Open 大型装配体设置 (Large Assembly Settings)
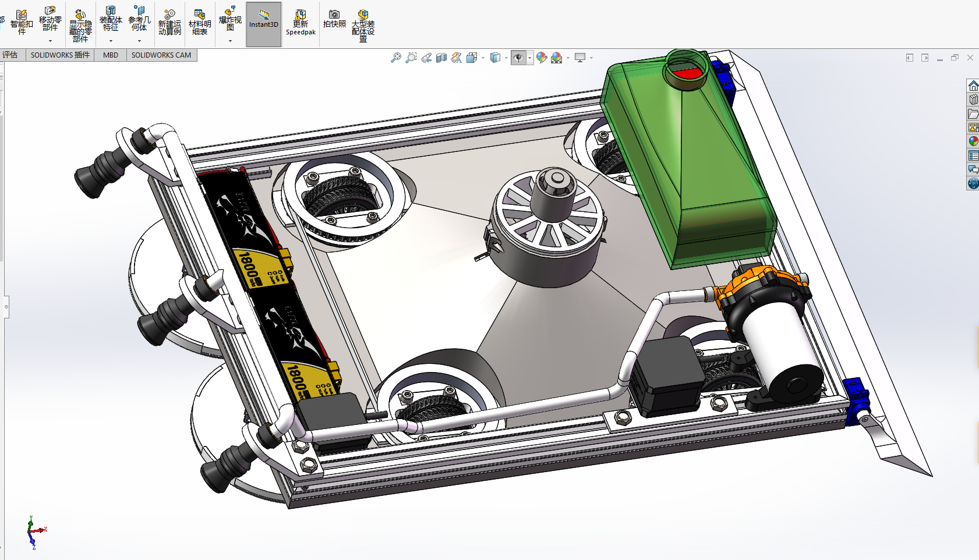Screen dimensions: 979x560 pyautogui.click(x=363, y=26)
